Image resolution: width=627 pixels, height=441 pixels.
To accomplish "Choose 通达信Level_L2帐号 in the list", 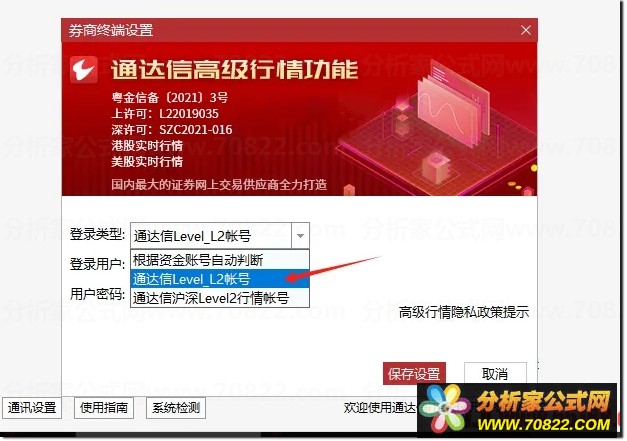I will pyautogui.click(x=220, y=279).
